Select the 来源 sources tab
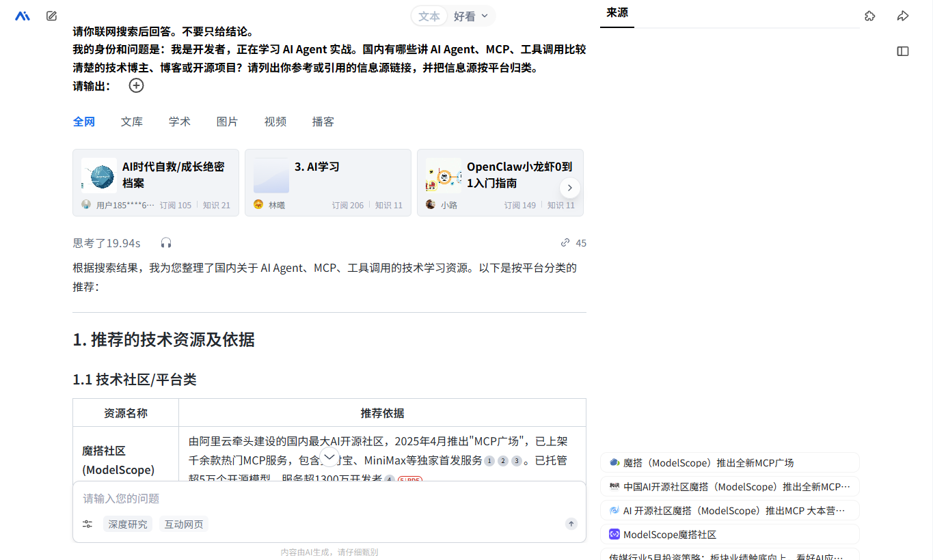 (x=617, y=13)
